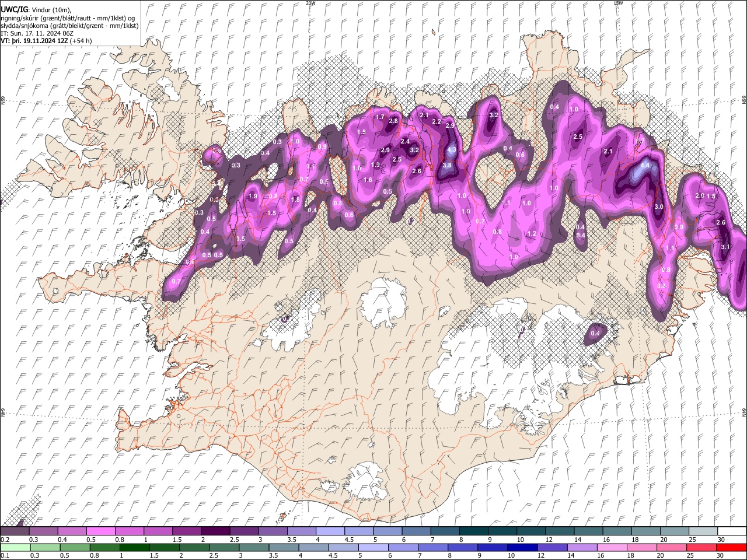The height and width of the screenshot is (560, 747).
Task: Click the royal blue 8–9 rain swatch
Action: click(463, 548)
